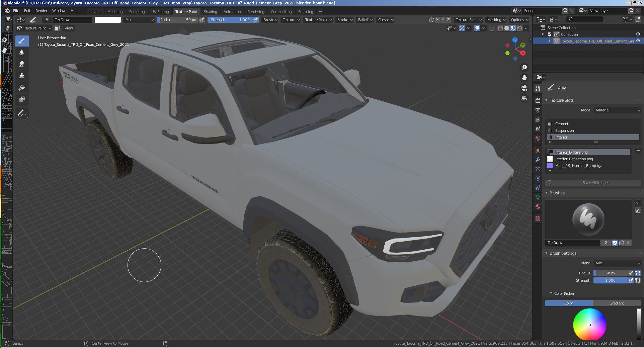The width and height of the screenshot is (644, 348).
Task: Open Texture Paint mode selector
Action: (34, 28)
